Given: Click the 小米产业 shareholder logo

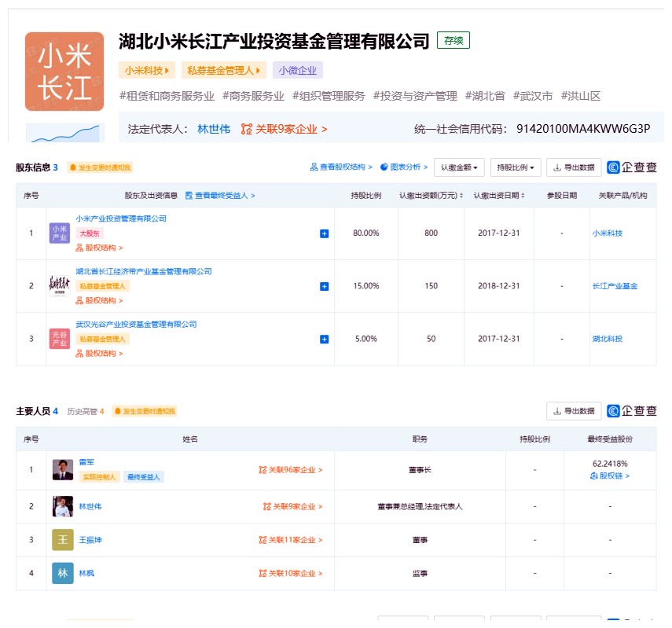Looking at the screenshot, I should pos(60,233).
